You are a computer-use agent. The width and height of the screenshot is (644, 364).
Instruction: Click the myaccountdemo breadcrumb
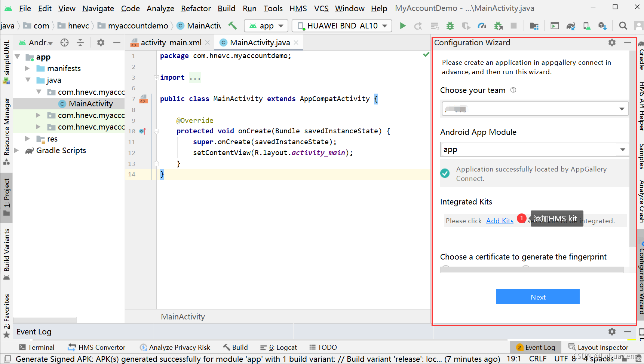pyautogui.click(x=138, y=26)
